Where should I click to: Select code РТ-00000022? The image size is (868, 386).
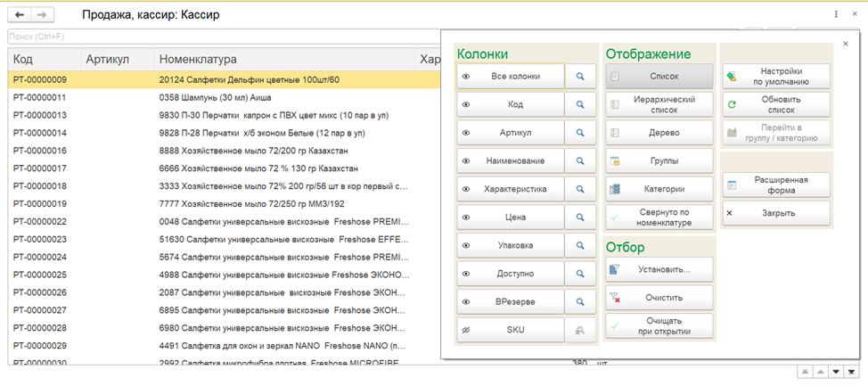pos(40,221)
